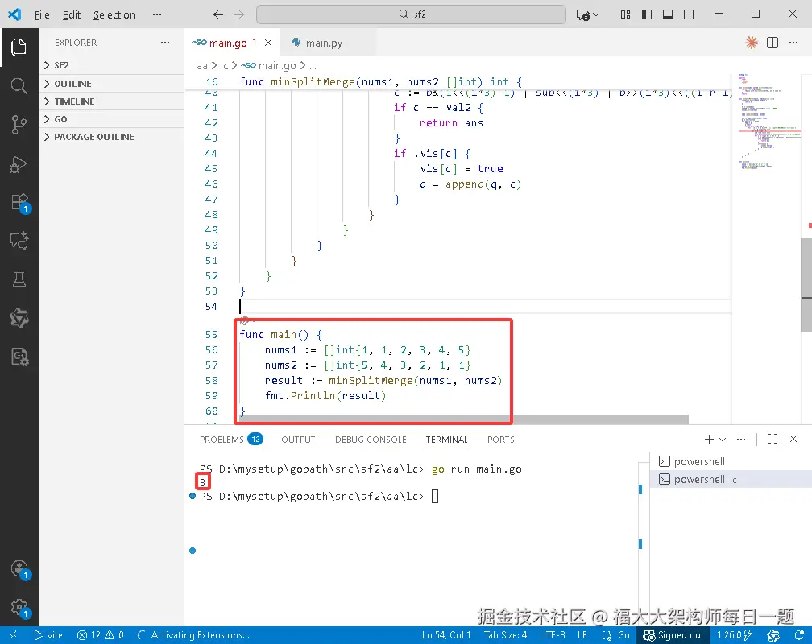Image resolution: width=812 pixels, height=644 pixels.
Task: Go forward with the right arrow
Action: (238, 14)
